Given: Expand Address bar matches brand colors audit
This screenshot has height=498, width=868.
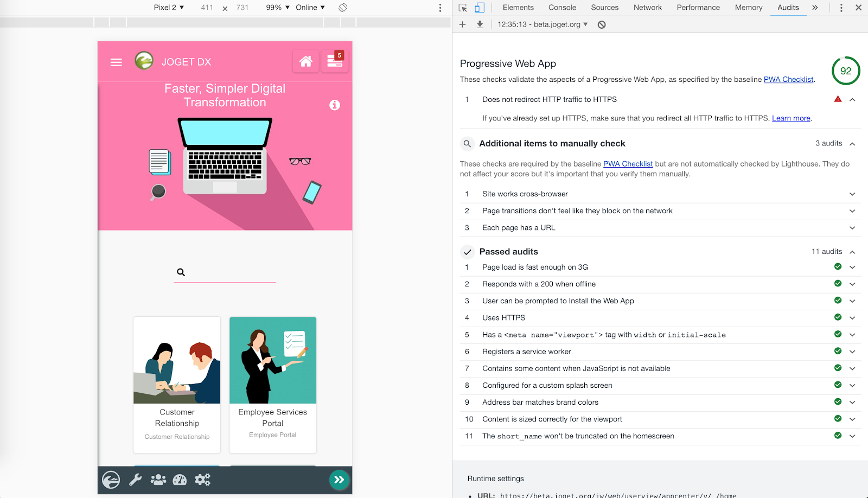Looking at the screenshot, I should 852,403.
